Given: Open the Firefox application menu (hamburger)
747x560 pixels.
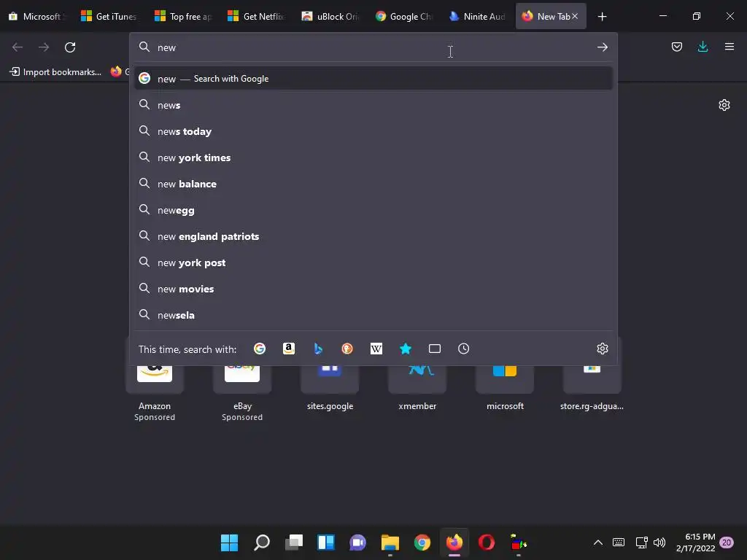Looking at the screenshot, I should point(729,47).
